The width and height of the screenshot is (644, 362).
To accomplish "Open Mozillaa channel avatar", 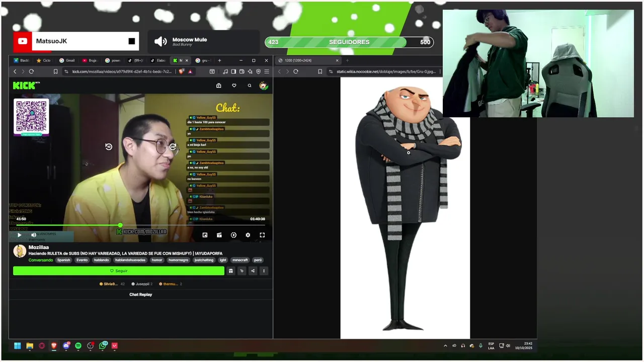I will [x=20, y=251].
